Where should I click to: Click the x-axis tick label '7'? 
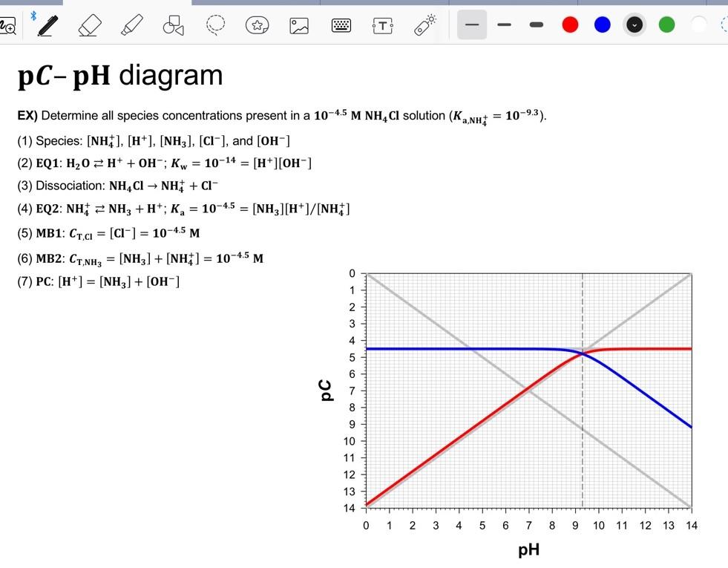pyautogui.click(x=529, y=525)
